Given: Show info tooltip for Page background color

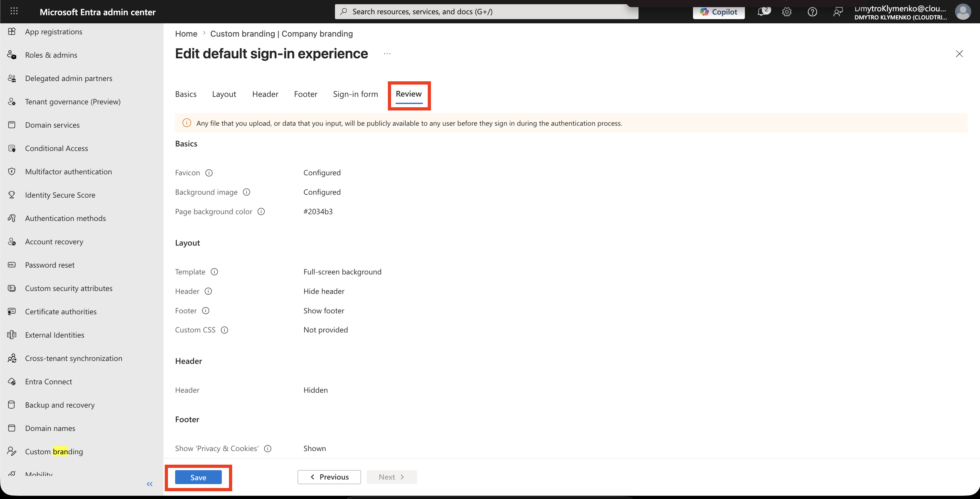Looking at the screenshot, I should pos(261,212).
